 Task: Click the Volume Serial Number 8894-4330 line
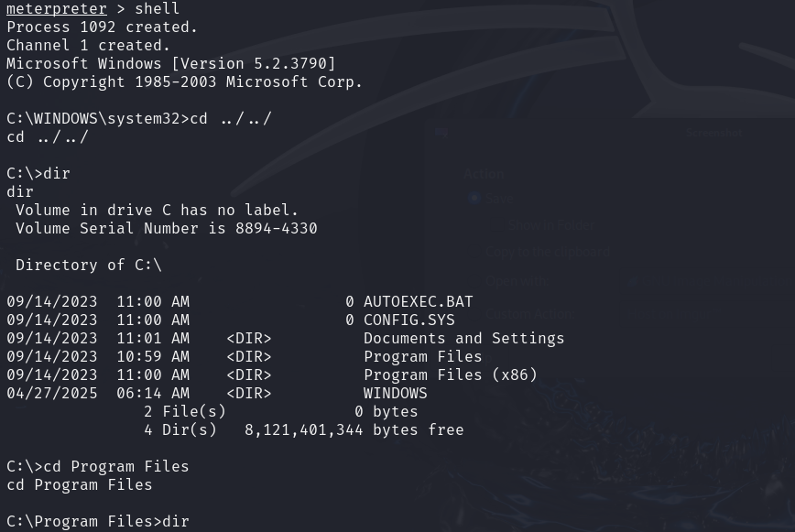click(x=167, y=229)
